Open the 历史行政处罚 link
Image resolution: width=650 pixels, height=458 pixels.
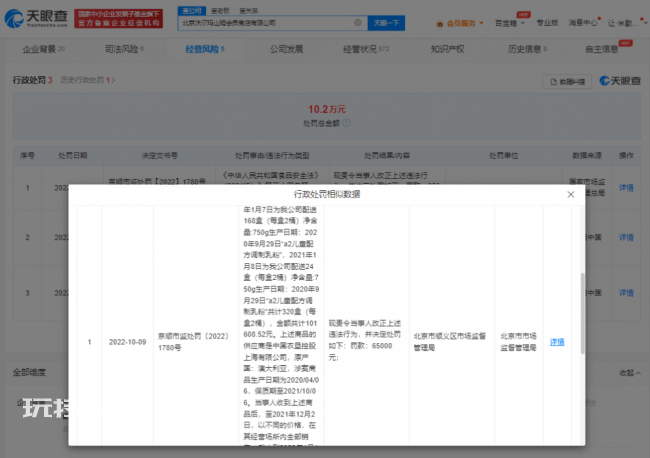click(x=87, y=80)
